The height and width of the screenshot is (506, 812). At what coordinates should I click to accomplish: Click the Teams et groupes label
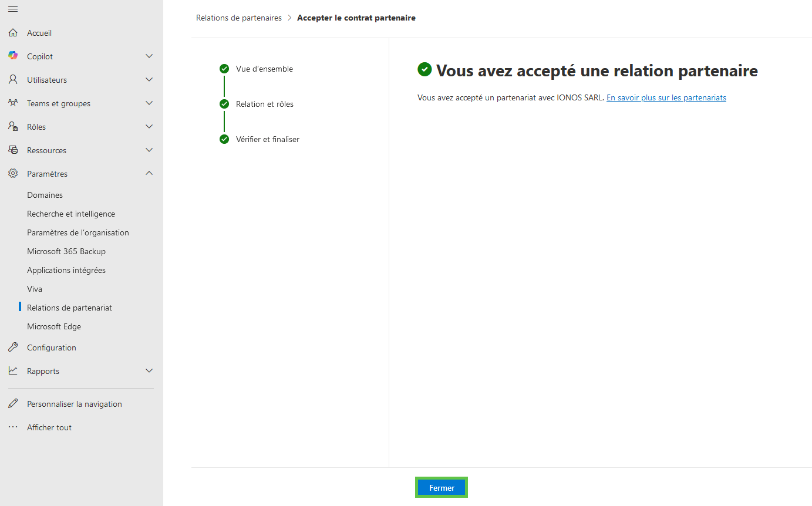[59, 103]
